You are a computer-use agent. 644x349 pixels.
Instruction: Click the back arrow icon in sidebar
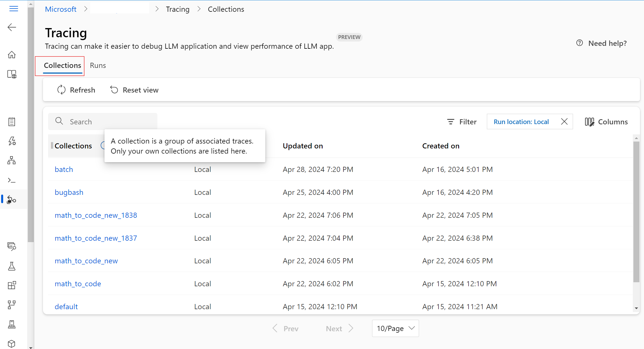click(x=12, y=27)
